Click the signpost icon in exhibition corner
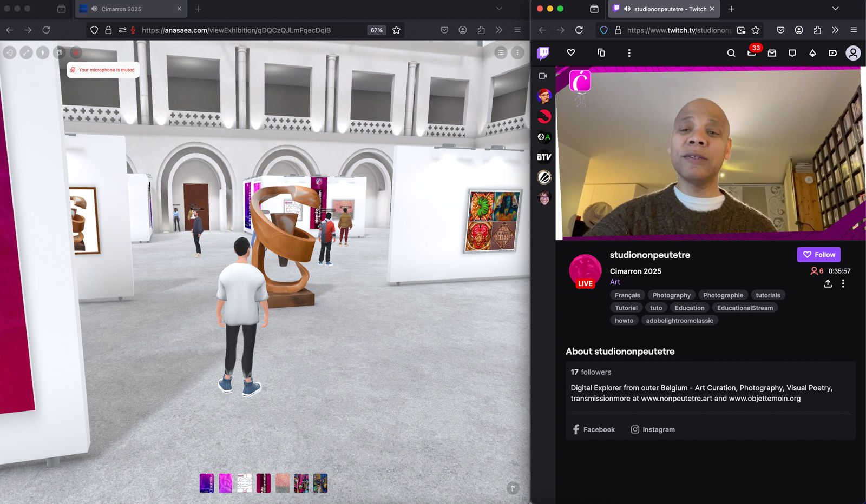This screenshot has height=504, width=866. tap(513, 488)
